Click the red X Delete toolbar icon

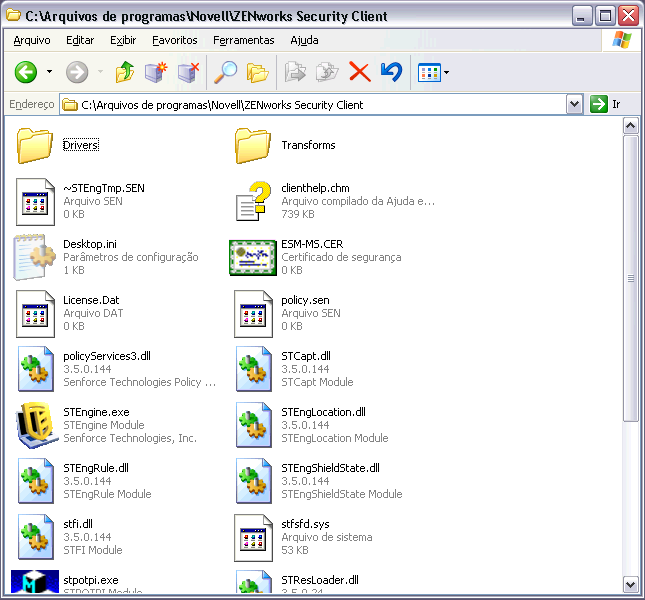(359, 72)
